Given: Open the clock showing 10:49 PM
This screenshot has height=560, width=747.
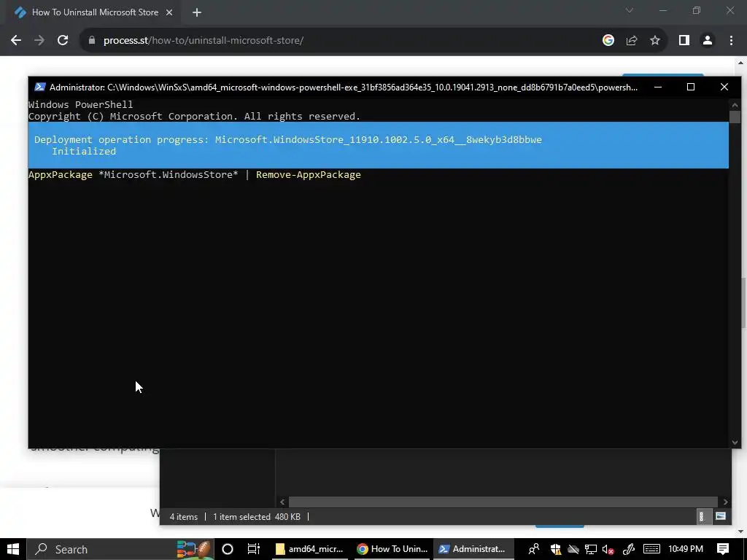Looking at the screenshot, I should point(686,549).
